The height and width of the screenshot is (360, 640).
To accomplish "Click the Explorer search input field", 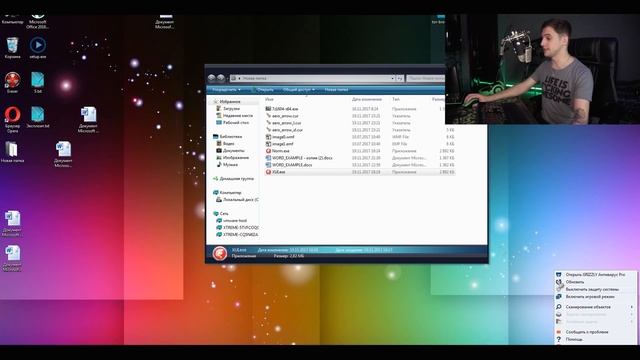I will click(425, 78).
